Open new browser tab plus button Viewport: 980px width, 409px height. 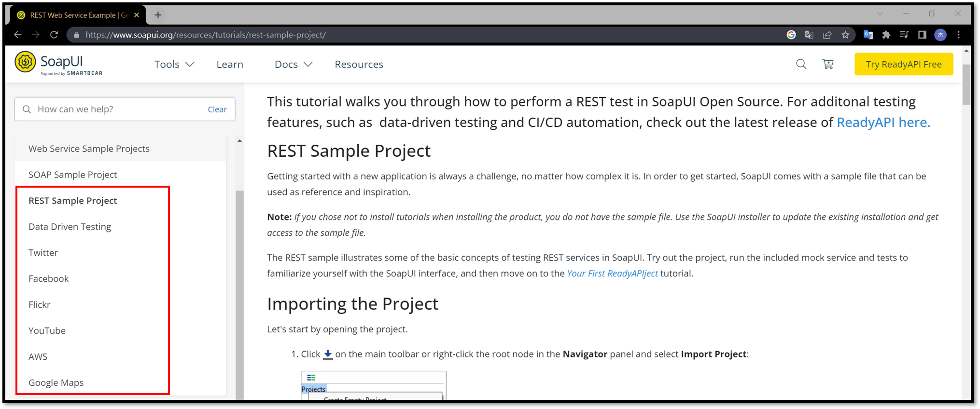tap(158, 15)
